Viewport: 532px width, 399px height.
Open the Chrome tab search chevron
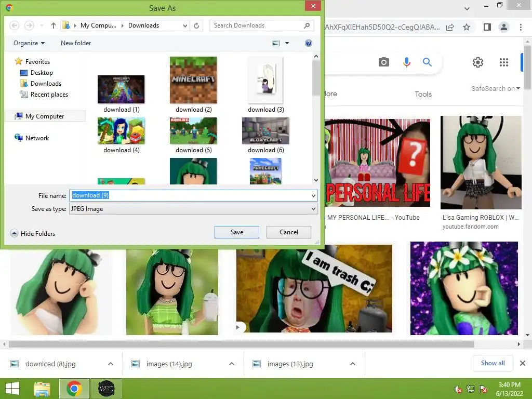point(467,8)
